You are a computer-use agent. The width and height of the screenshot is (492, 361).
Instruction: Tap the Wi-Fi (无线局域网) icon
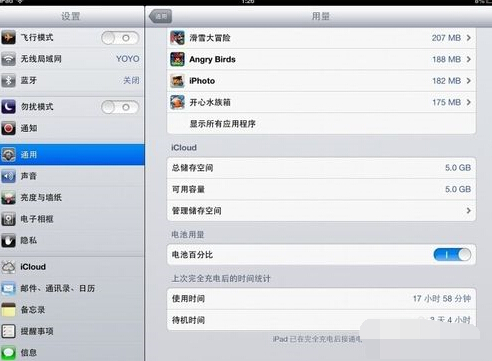click(8, 59)
